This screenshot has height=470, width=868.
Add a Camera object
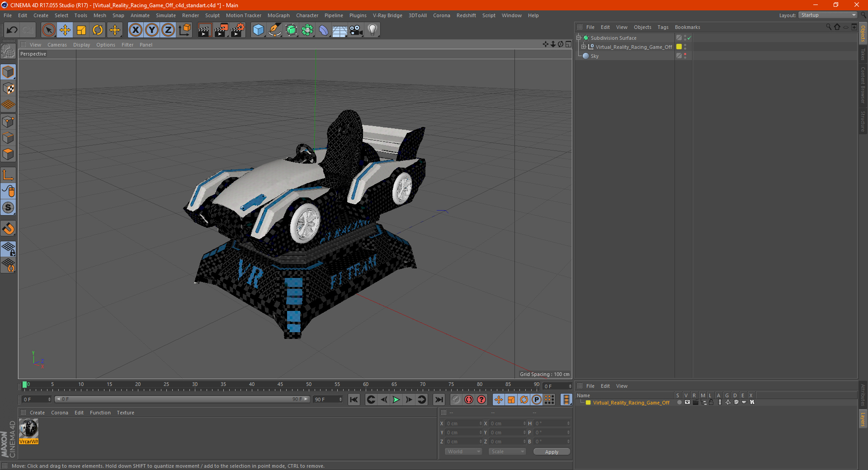pos(356,30)
